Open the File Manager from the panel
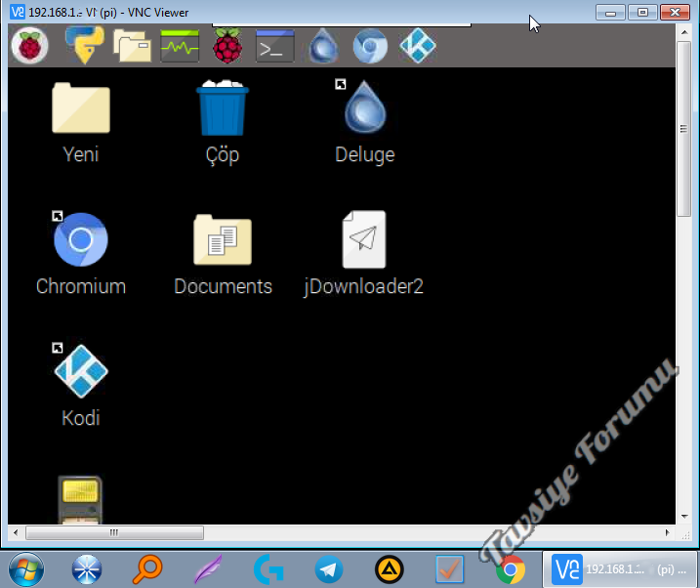Image resolution: width=700 pixels, height=588 pixels. [x=132, y=46]
